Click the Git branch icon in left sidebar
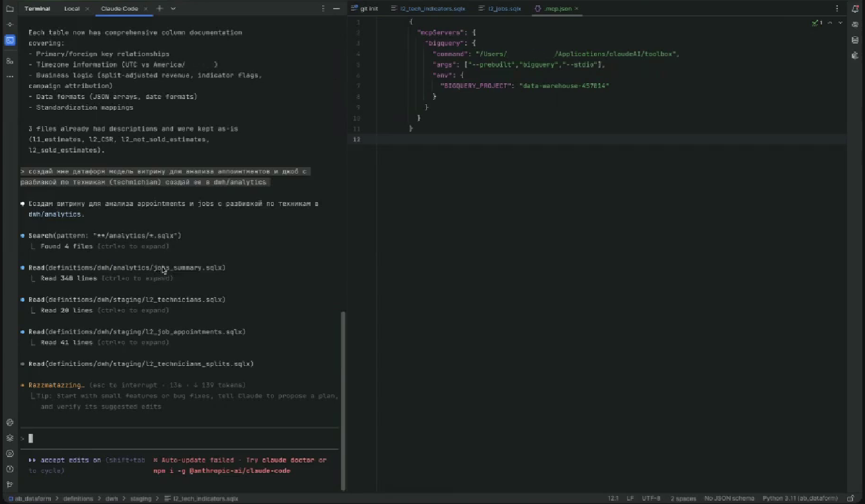The image size is (865, 504). [x=9, y=484]
